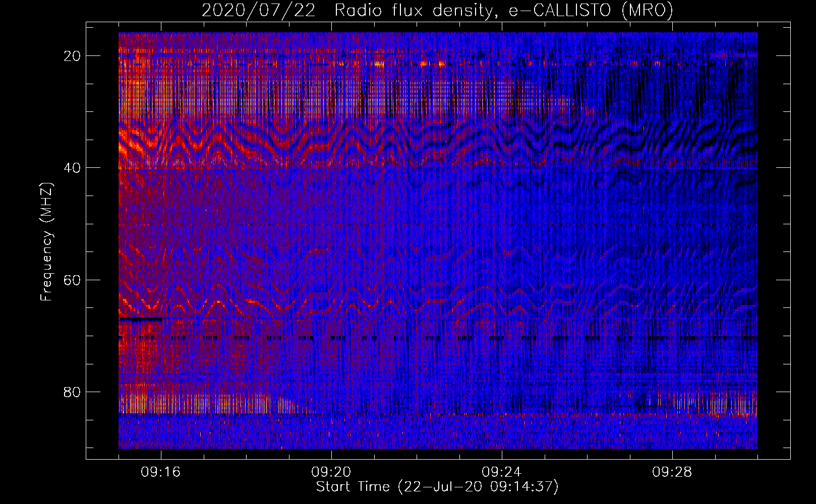
Task: Click the 09:24 time tick label
Action: pyautogui.click(x=502, y=472)
